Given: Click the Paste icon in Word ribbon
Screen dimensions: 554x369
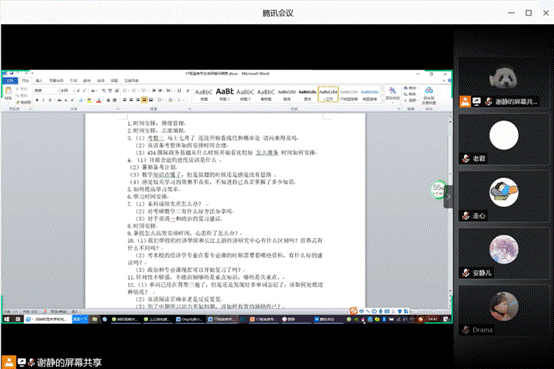Looking at the screenshot, I should coord(8,93).
